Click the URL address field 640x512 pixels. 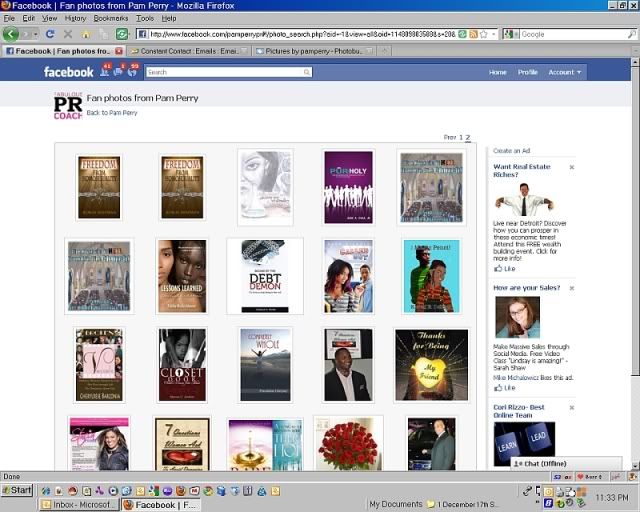tap(302, 34)
